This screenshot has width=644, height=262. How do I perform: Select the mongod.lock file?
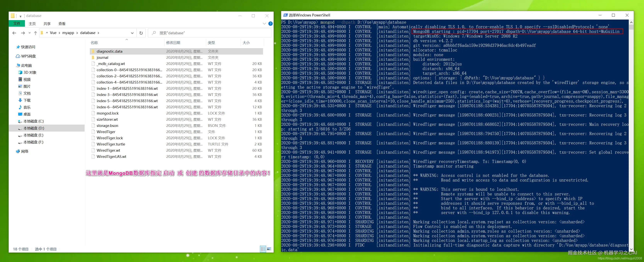(108, 113)
